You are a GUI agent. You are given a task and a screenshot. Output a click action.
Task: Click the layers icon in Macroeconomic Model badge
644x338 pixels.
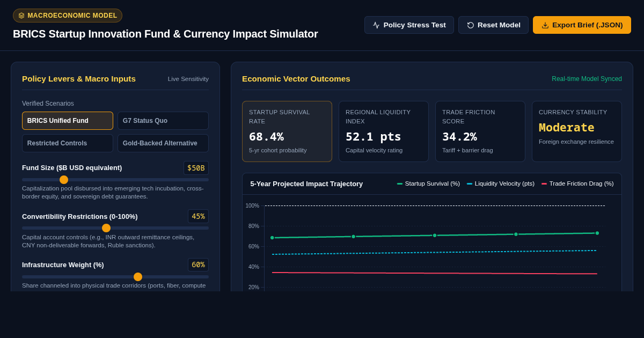click(21, 16)
